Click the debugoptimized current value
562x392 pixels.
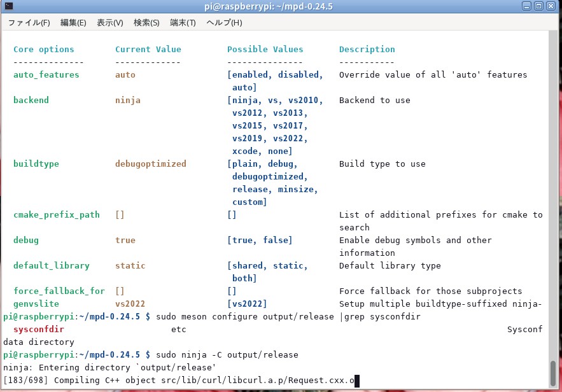150,164
